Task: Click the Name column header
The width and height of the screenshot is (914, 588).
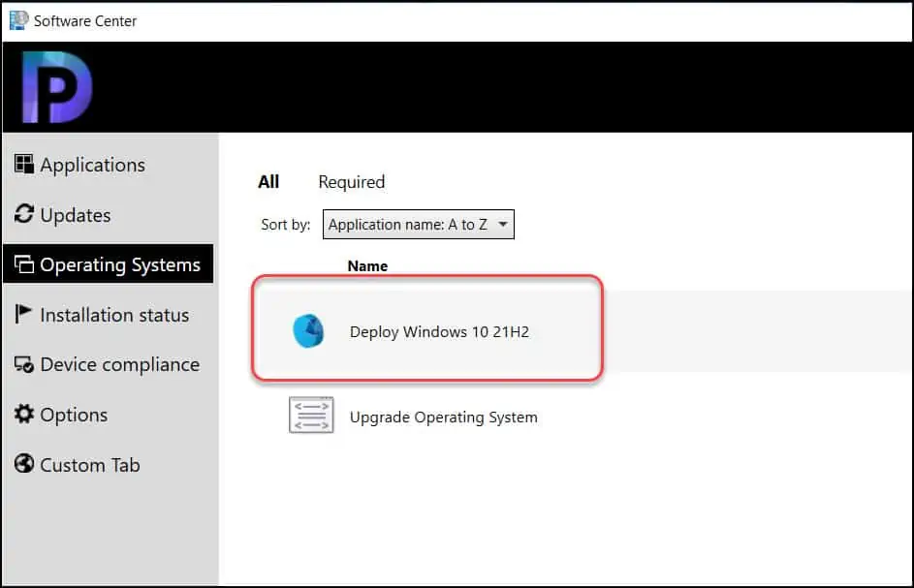Action: pos(367,265)
